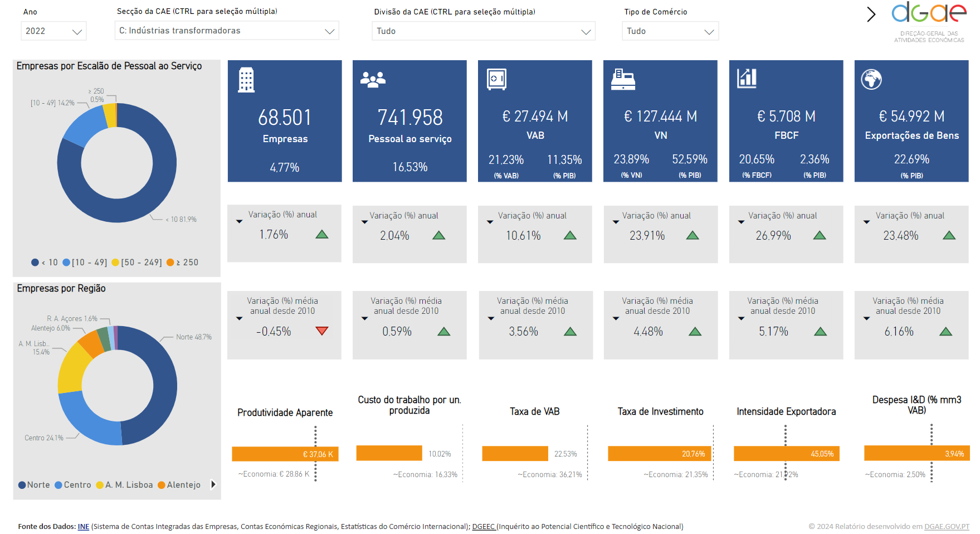Click the orange Produtividade Aparente bar
Image resolution: width=980 pixels, height=534 pixels.
285,454
